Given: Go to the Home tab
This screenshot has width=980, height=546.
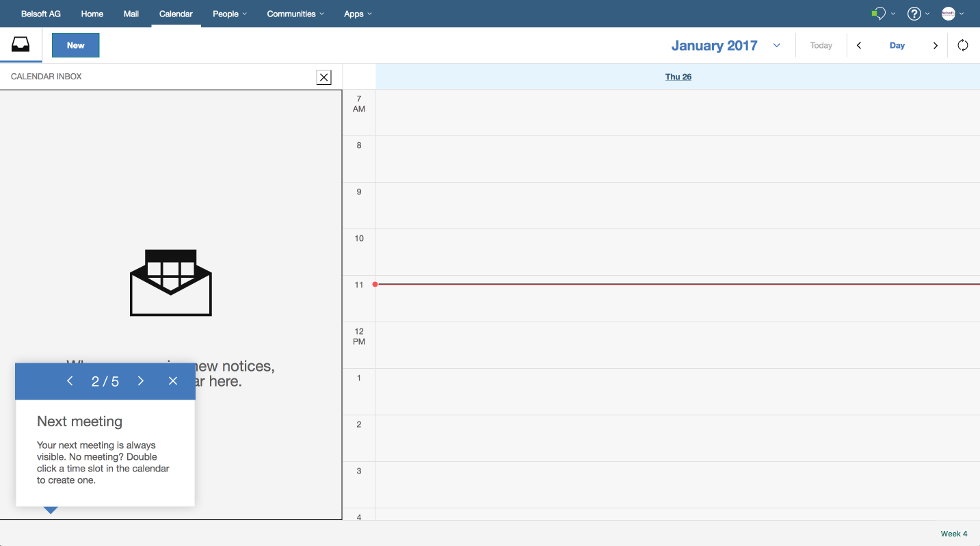Looking at the screenshot, I should point(92,14).
